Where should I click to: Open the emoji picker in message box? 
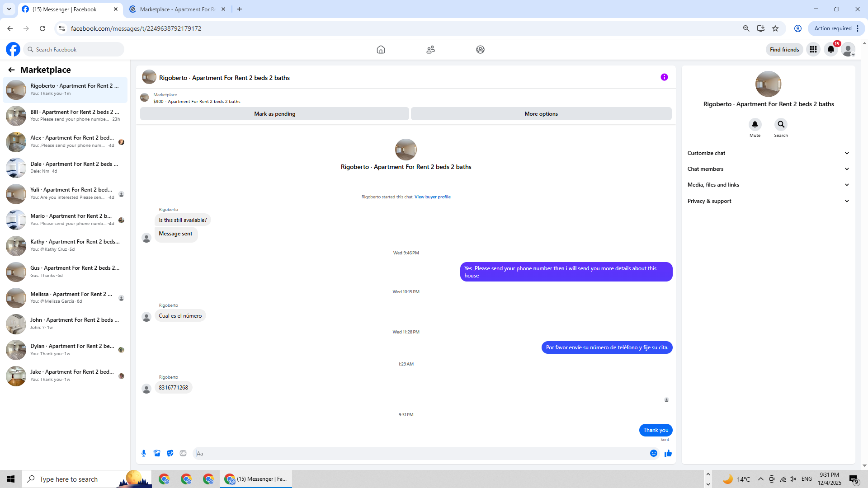pyautogui.click(x=653, y=453)
